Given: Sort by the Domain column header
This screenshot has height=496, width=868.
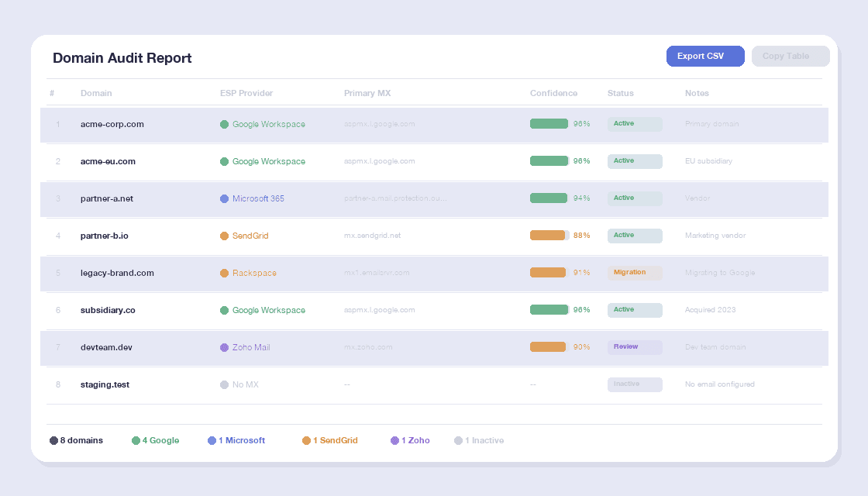Looking at the screenshot, I should coord(96,93).
